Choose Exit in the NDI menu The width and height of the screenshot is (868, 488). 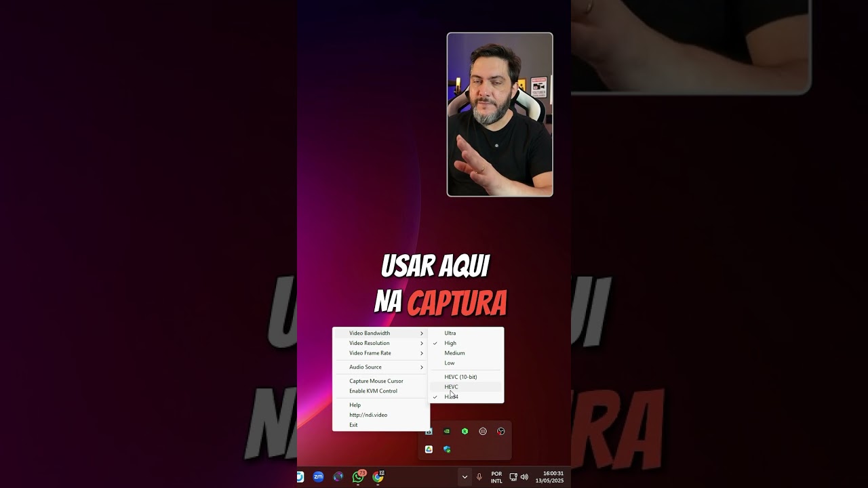[381, 425]
